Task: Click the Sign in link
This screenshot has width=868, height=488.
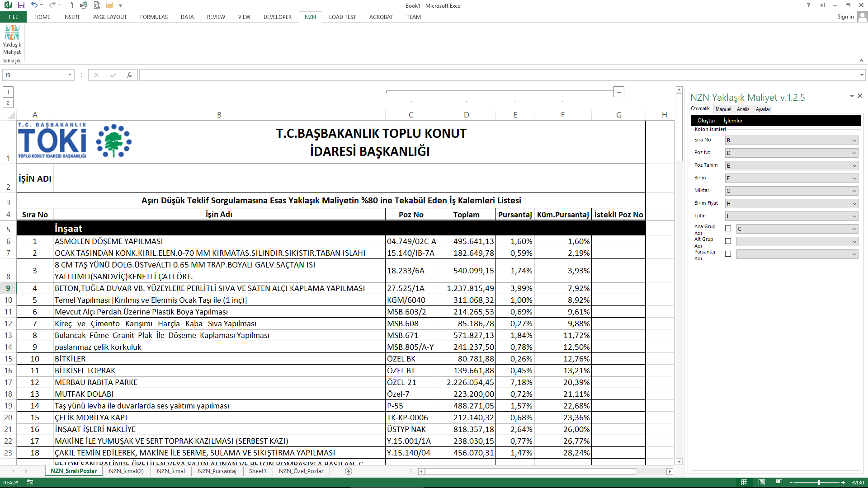Action: click(x=845, y=17)
